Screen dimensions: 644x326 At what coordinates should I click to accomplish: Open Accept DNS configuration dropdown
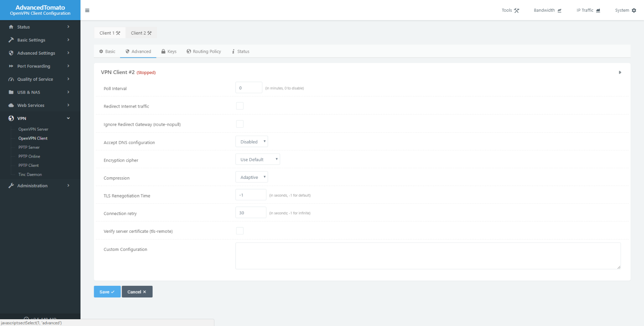tap(252, 141)
